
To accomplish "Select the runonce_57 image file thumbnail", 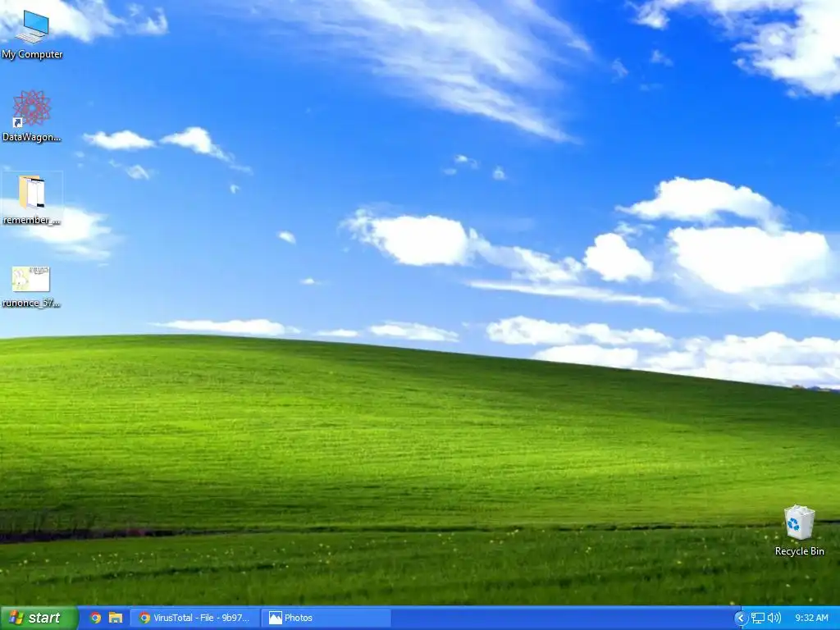I will 31,279.
